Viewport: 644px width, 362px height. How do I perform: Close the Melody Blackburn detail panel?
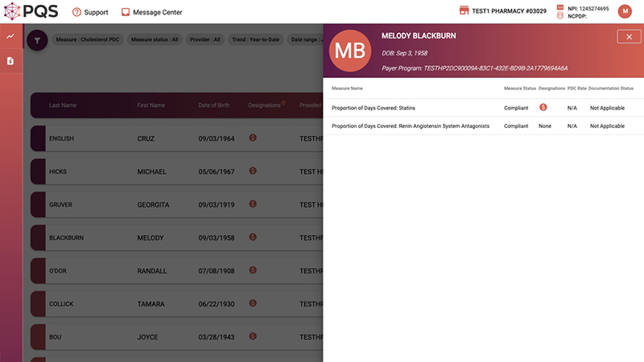(629, 37)
